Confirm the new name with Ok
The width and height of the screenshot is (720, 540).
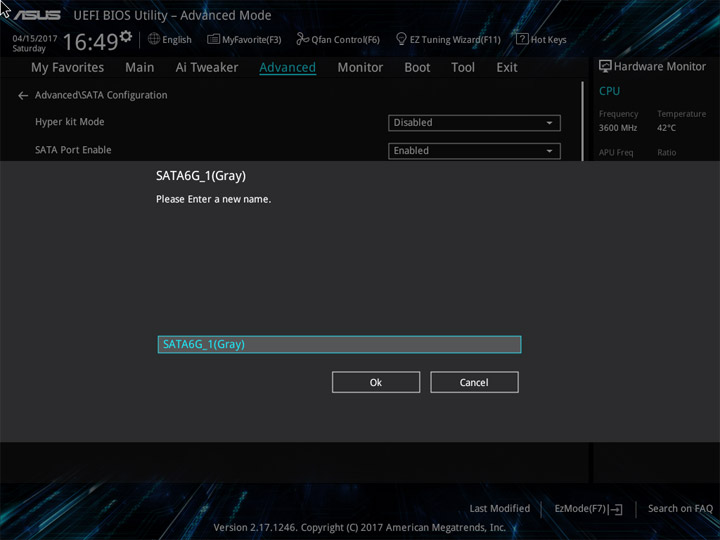tap(376, 382)
